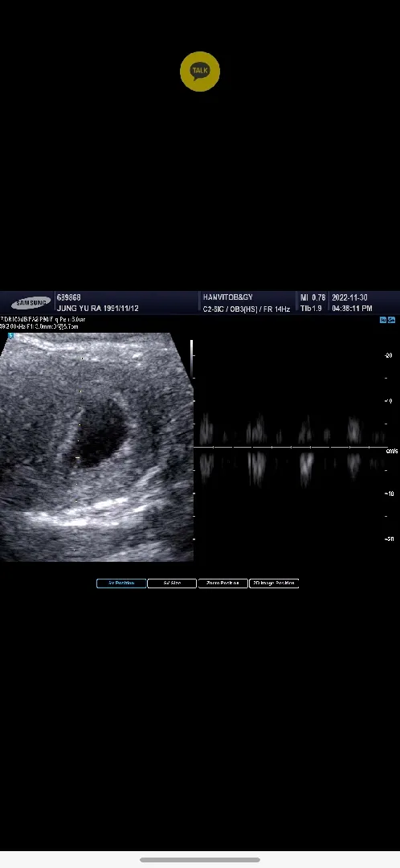Click the HANVITOB&GY hospital label
The height and width of the screenshot is (868, 400).
pos(228,298)
